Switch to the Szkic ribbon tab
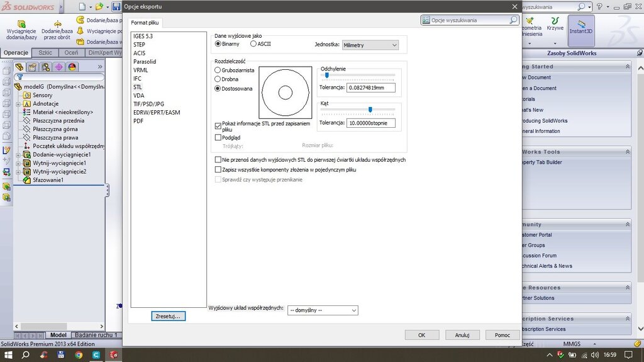644x362 pixels. [45, 53]
